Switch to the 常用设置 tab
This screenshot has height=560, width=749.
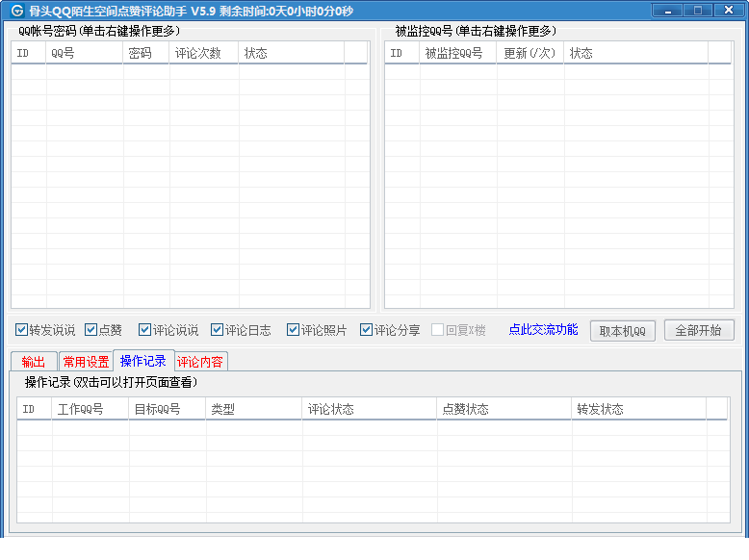point(86,362)
